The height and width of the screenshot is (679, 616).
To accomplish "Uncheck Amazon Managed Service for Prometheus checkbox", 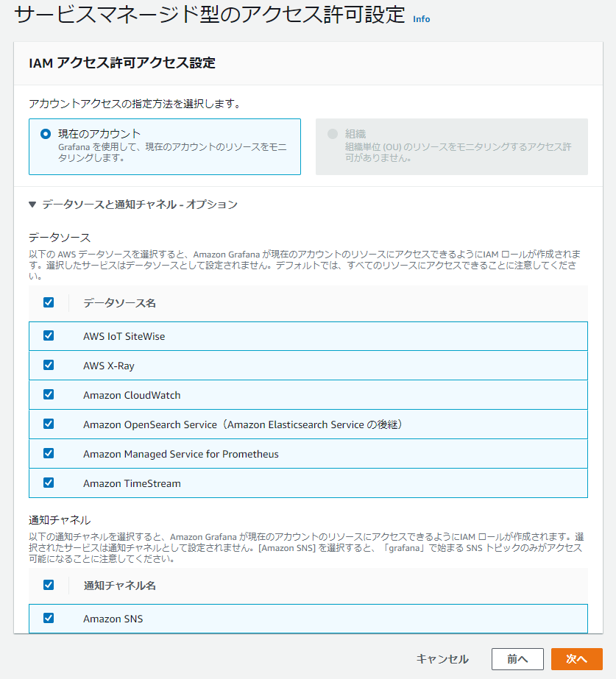I will tap(49, 453).
